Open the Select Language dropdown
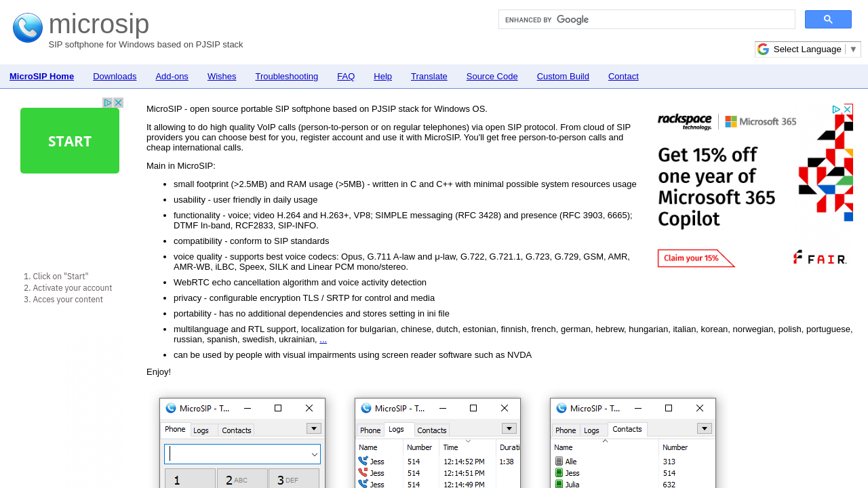This screenshot has height=488, width=868. pos(815,49)
